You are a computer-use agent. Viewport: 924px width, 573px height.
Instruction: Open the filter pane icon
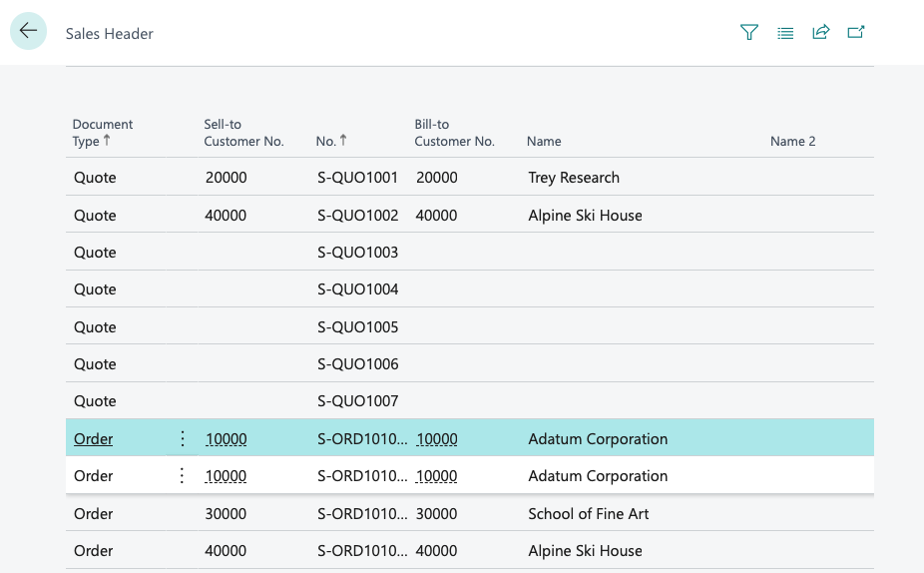tap(749, 32)
